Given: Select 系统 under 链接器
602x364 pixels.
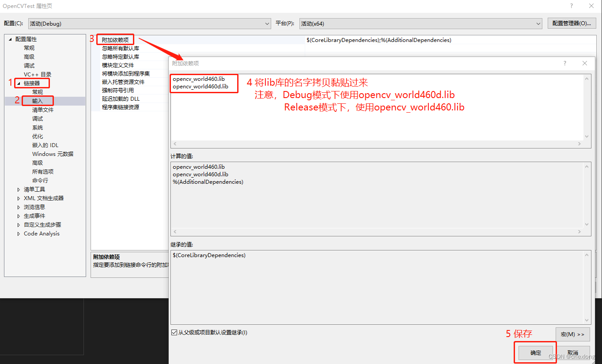Looking at the screenshot, I should click(x=38, y=127).
